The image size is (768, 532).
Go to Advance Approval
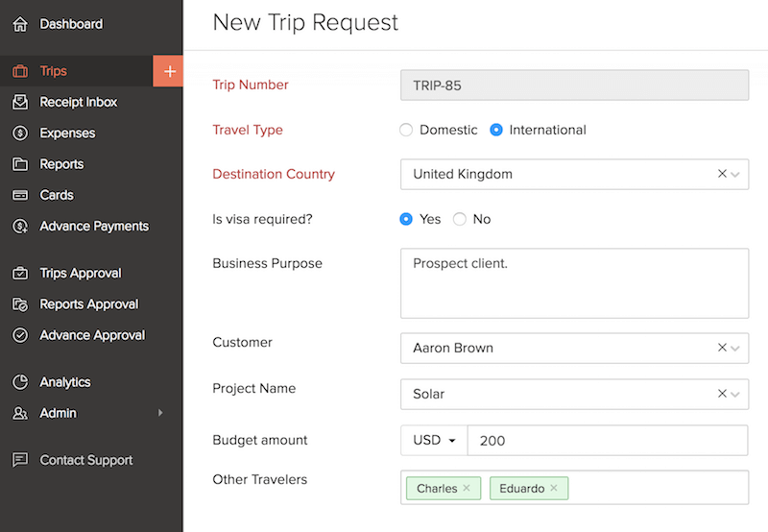(x=92, y=335)
